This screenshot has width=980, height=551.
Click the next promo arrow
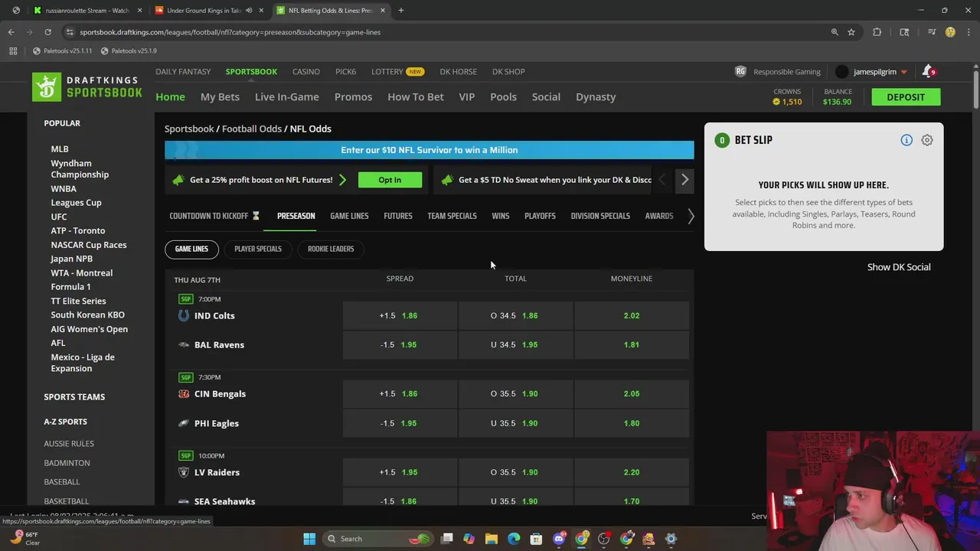click(684, 180)
